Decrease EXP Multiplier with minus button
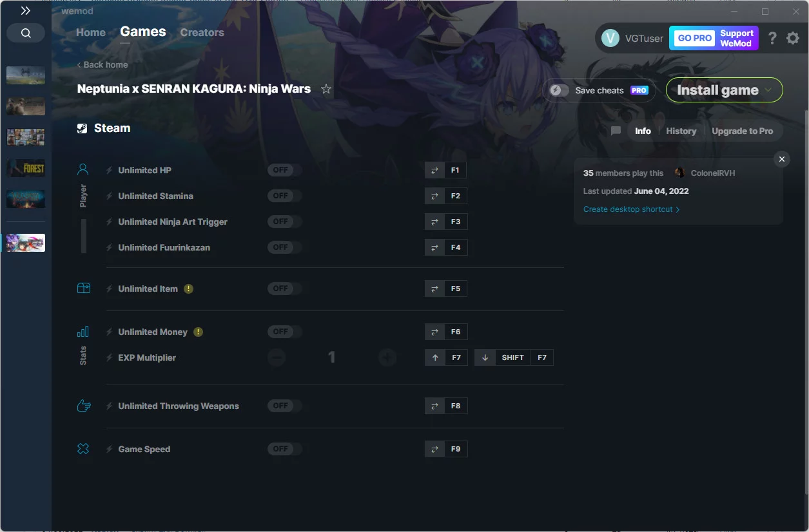Viewport: 809px width, 532px height. [277, 357]
